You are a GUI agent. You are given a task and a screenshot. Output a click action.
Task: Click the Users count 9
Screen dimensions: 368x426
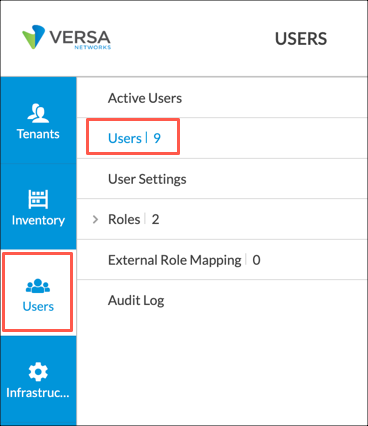[x=157, y=138]
